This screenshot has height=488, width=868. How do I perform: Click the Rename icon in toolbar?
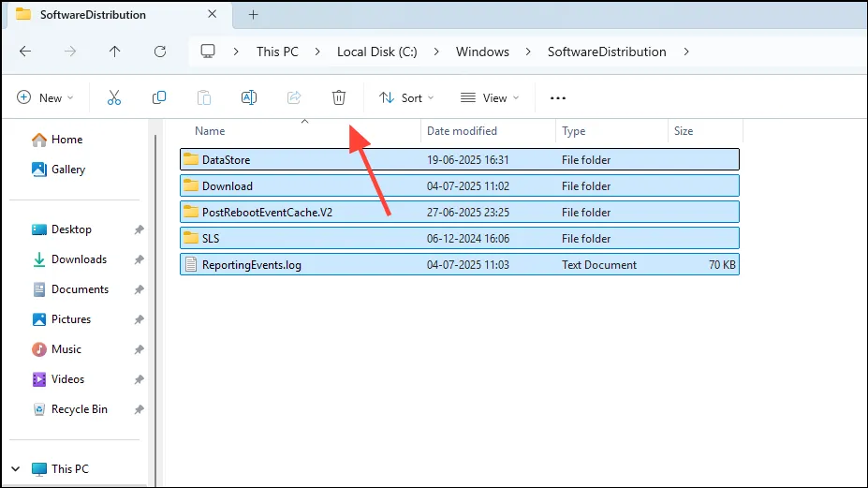(249, 98)
